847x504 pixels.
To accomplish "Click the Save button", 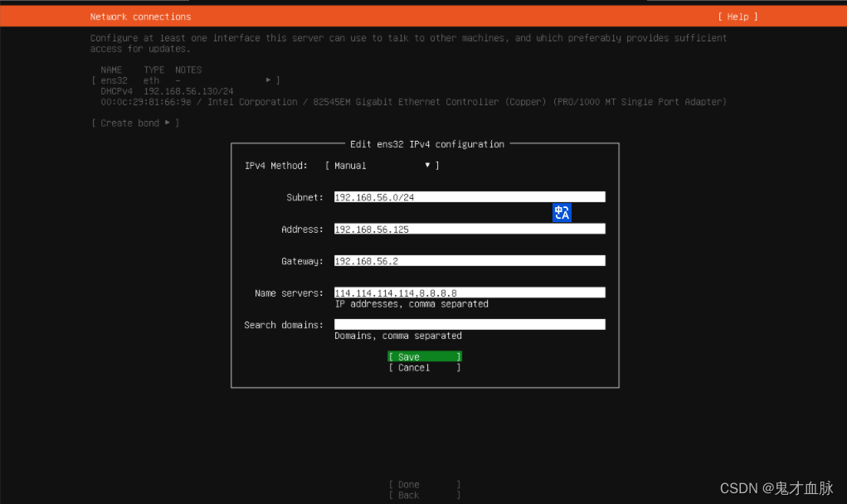I will 424,356.
